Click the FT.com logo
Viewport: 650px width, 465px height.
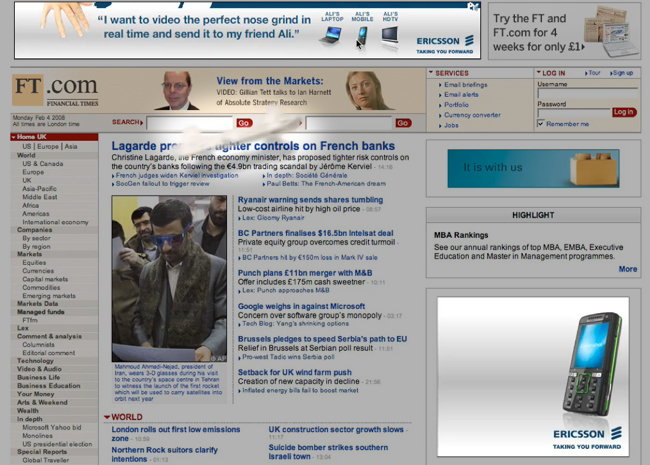56,90
